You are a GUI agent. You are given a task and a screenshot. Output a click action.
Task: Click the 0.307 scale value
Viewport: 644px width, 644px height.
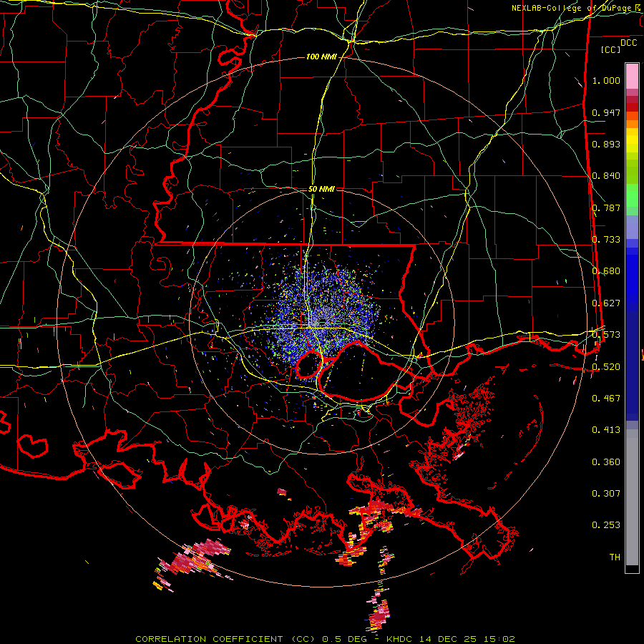point(606,494)
